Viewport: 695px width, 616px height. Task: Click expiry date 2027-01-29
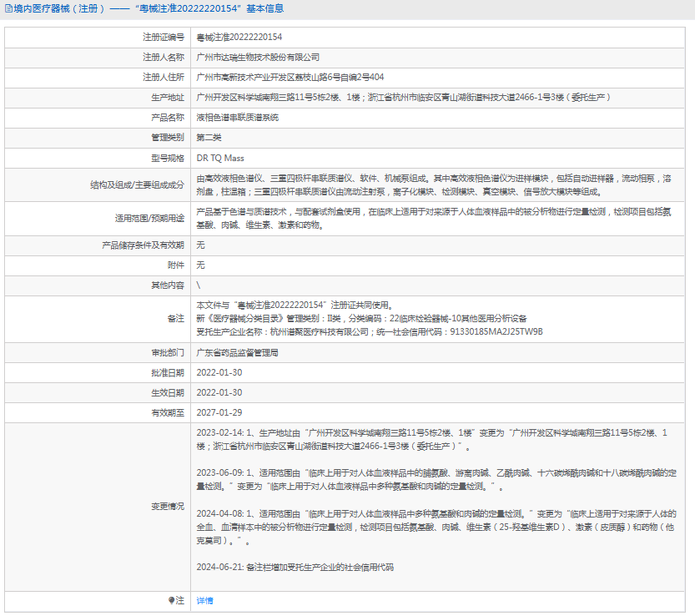[219, 412]
